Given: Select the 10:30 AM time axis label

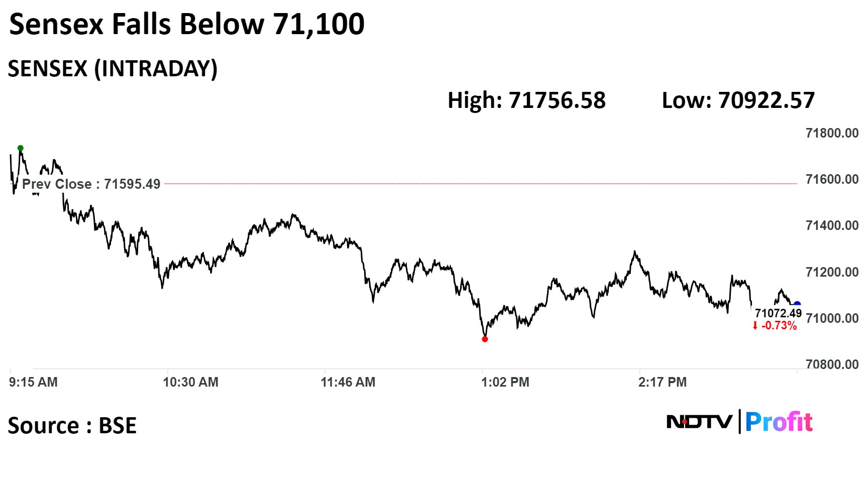Looking at the screenshot, I should [x=190, y=382].
